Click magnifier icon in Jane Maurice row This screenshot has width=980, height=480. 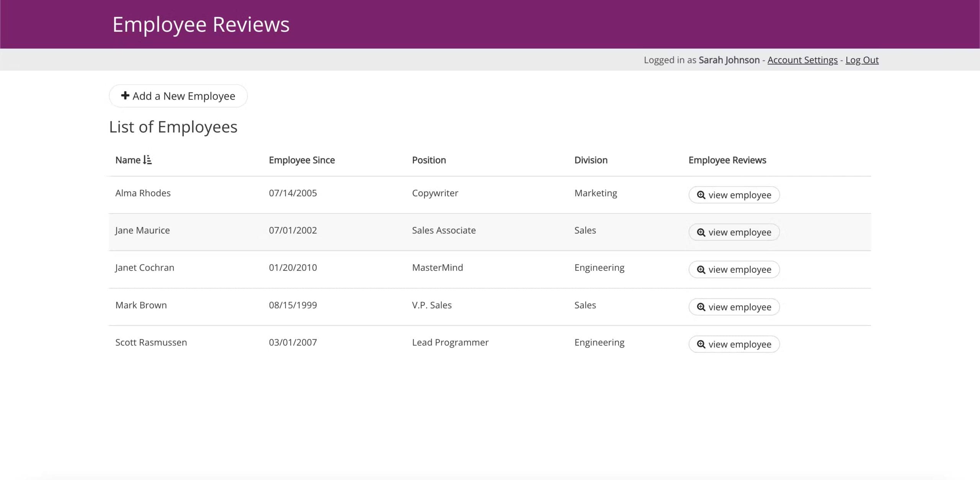(x=701, y=233)
